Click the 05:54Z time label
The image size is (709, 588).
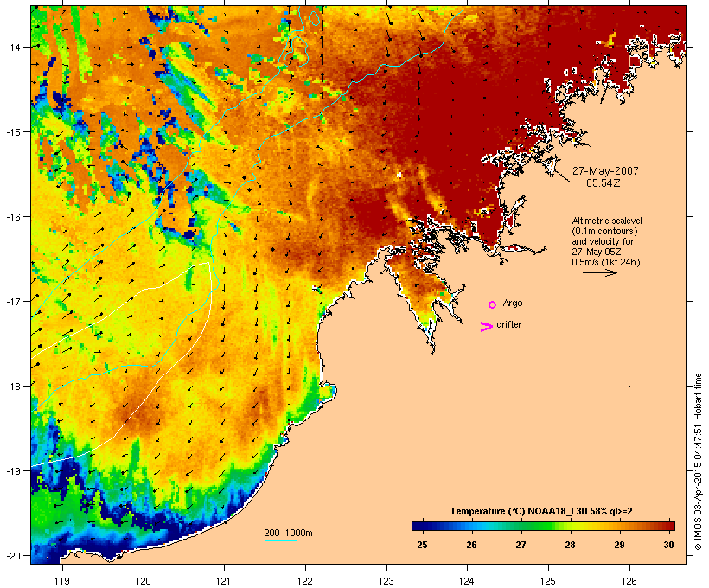click(604, 183)
